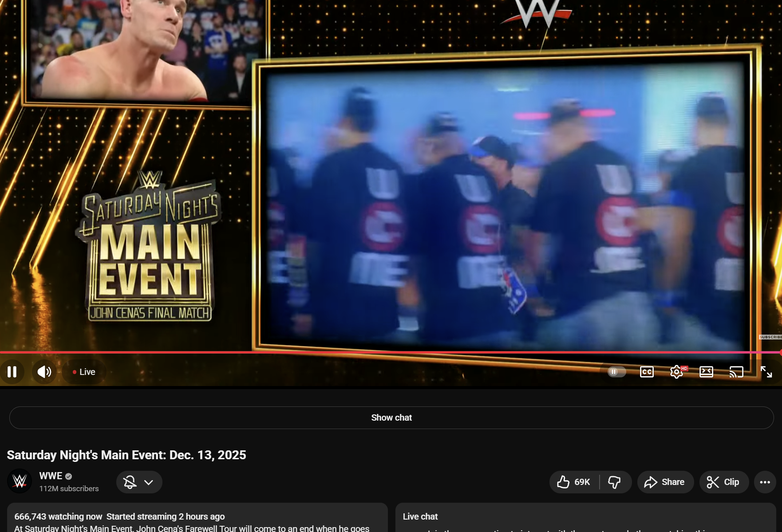Click the Live chat heading
The width and height of the screenshot is (782, 532).
(x=420, y=516)
